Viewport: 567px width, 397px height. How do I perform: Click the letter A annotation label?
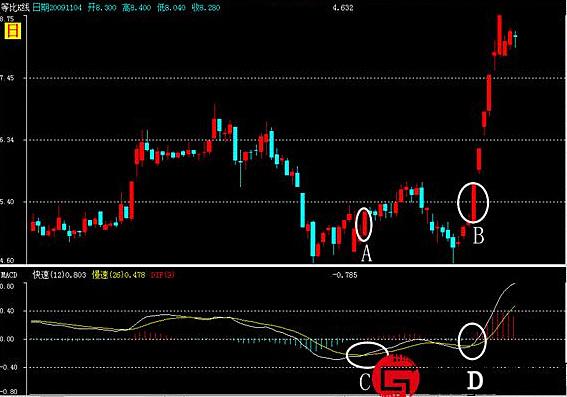pos(366,253)
